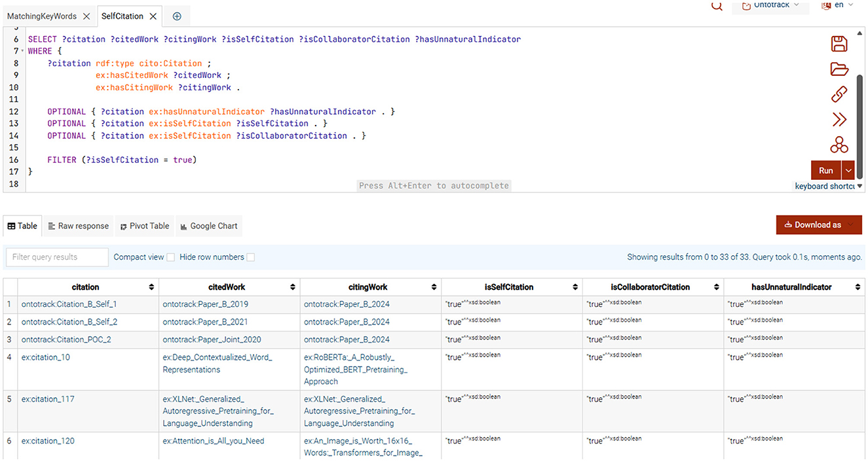This screenshot has width=868, height=462.
Task: Open saved queries folder icon
Action: [839, 69]
